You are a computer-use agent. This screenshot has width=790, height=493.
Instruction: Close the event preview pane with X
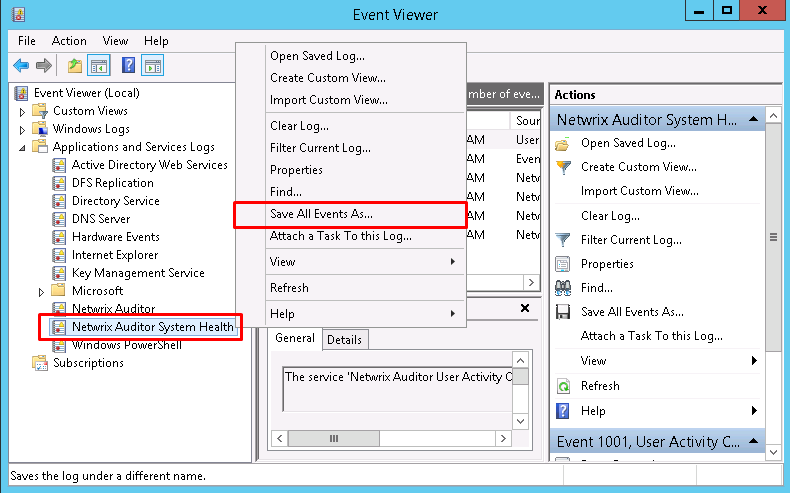coord(524,308)
